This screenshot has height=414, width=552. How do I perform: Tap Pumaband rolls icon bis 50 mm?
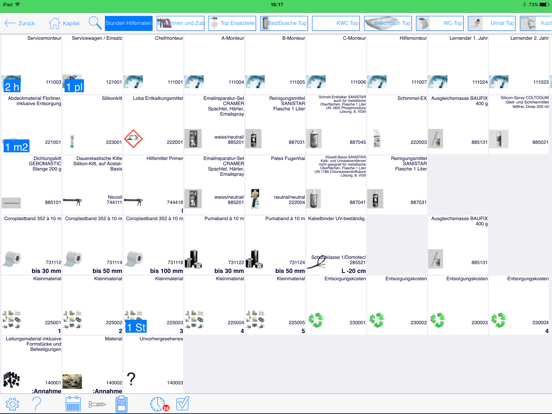(255, 259)
